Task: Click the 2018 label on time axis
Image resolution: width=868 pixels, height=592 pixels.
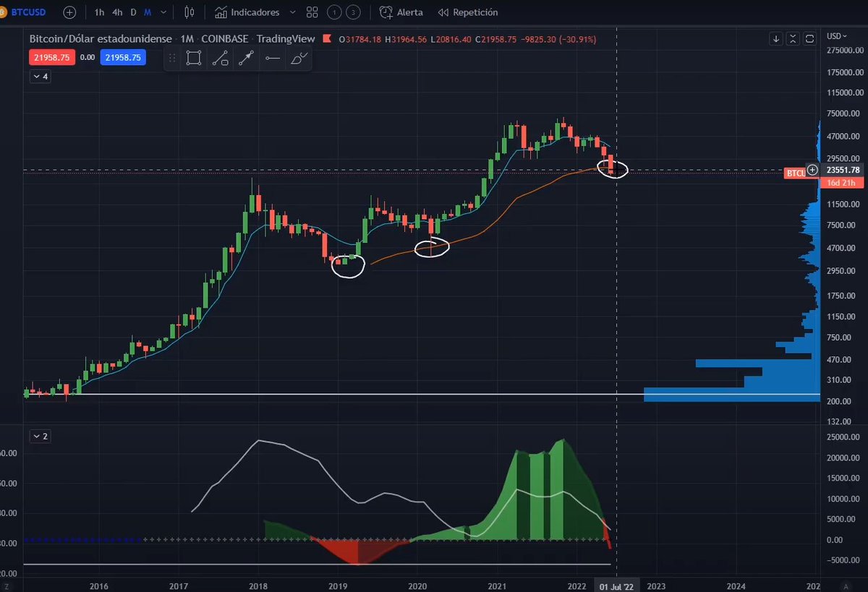Action: (258, 585)
